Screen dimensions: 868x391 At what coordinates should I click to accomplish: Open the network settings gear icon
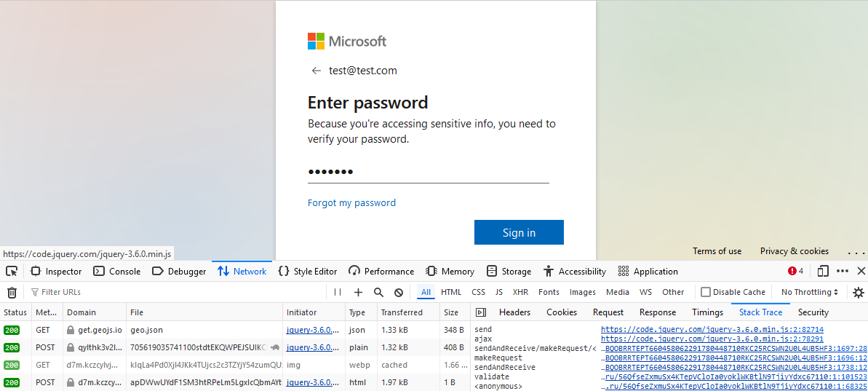pyautogui.click(x=858, y=292)
